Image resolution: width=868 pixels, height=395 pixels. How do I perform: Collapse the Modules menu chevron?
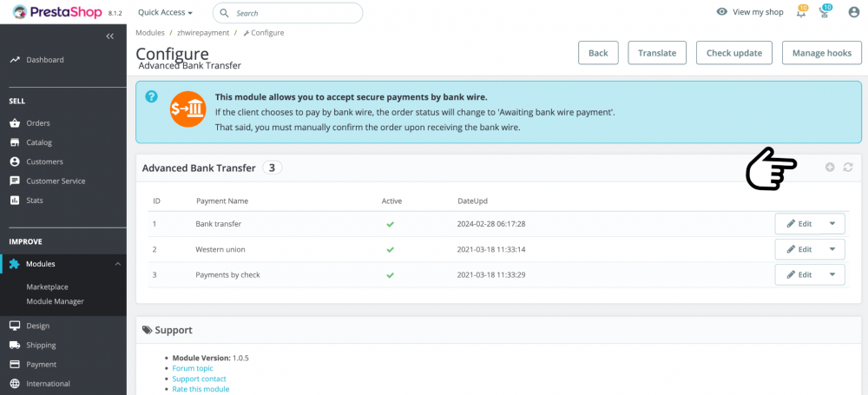pyautogui.click(x=117, y=263)
